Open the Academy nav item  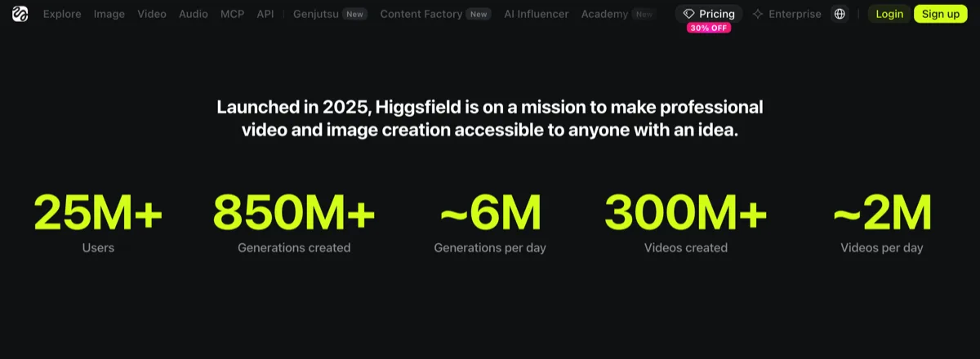[604, 14]
